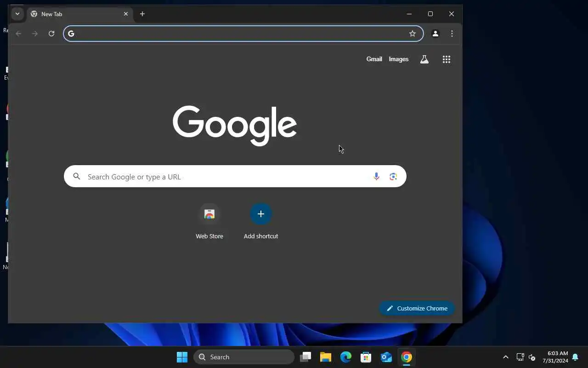Show hidden system tray icons
Image resolution: width=588 pixels, height=368 pixels.
pyautogui.click(x=506, y=357)
